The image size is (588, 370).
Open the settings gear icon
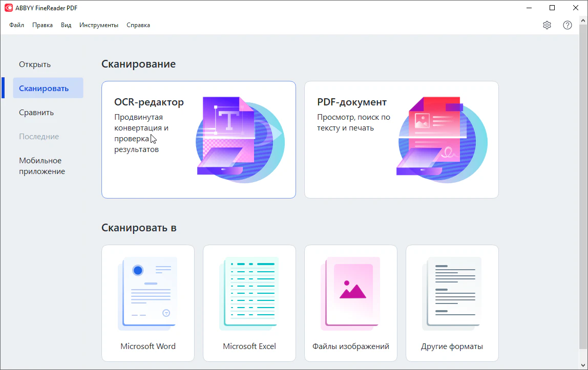pos(547,25)
